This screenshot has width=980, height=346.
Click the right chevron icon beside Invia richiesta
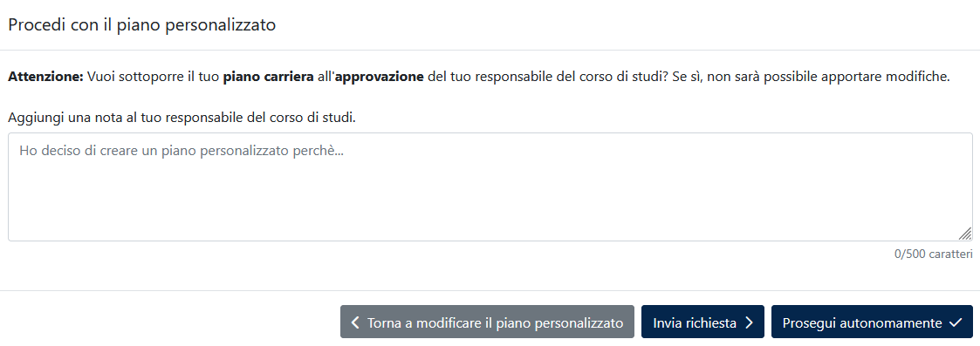click(750, 322)
